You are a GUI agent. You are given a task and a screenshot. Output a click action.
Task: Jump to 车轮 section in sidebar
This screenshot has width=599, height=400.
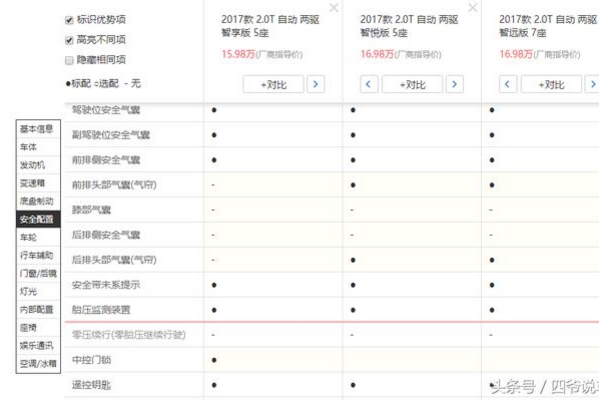[38, 237]
